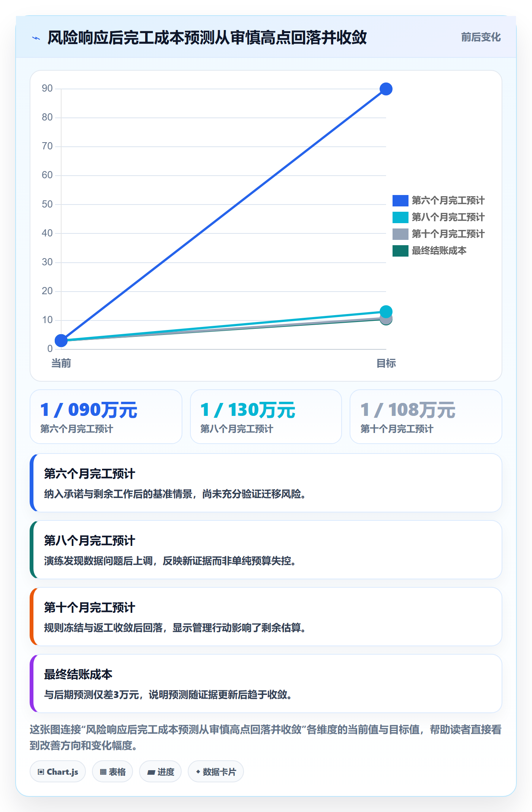532x812 pixels.
Task: Click the text 与后期预测仅差3万元
Action: (91, 695)
